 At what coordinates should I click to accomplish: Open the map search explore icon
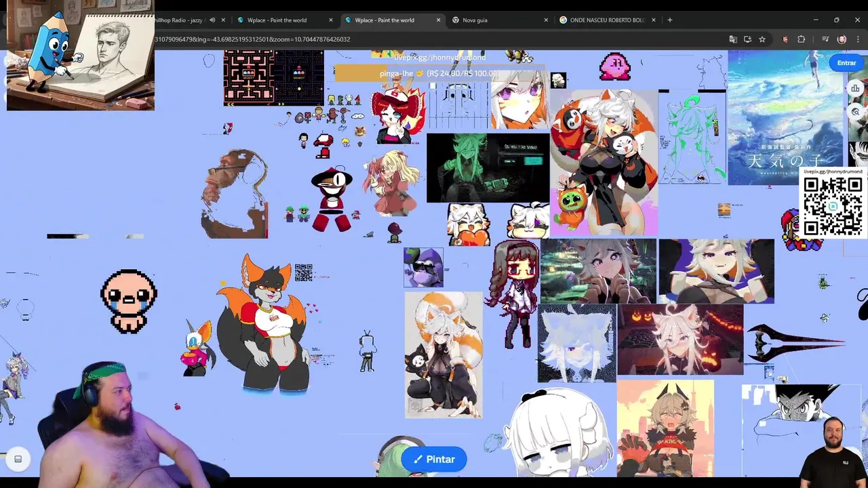856,112
